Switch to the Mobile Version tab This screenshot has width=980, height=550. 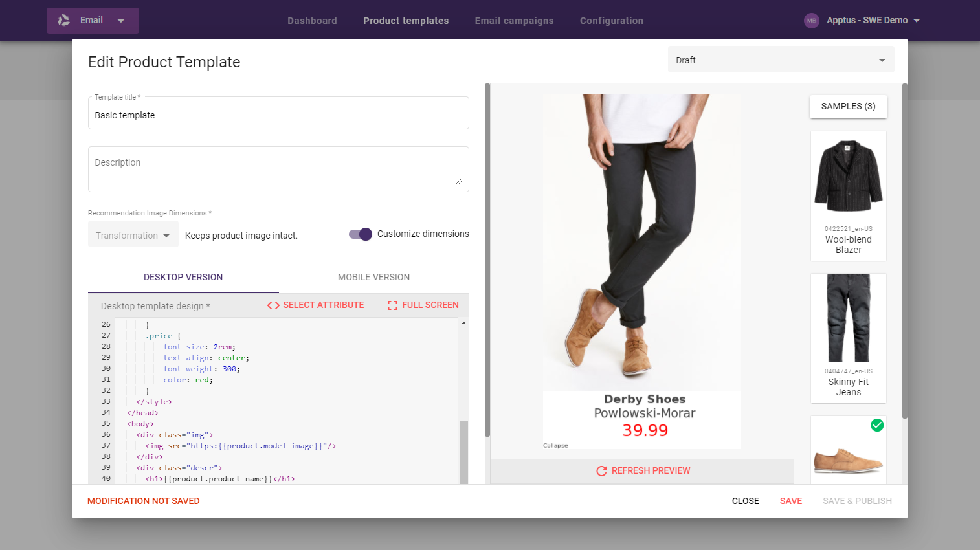tap(373, 277)
